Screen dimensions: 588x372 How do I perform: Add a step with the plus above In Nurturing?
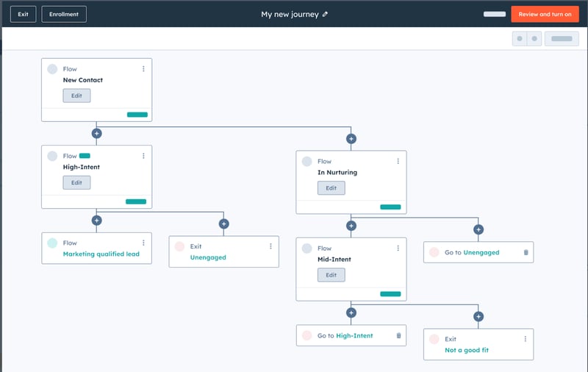coord(351,139)
